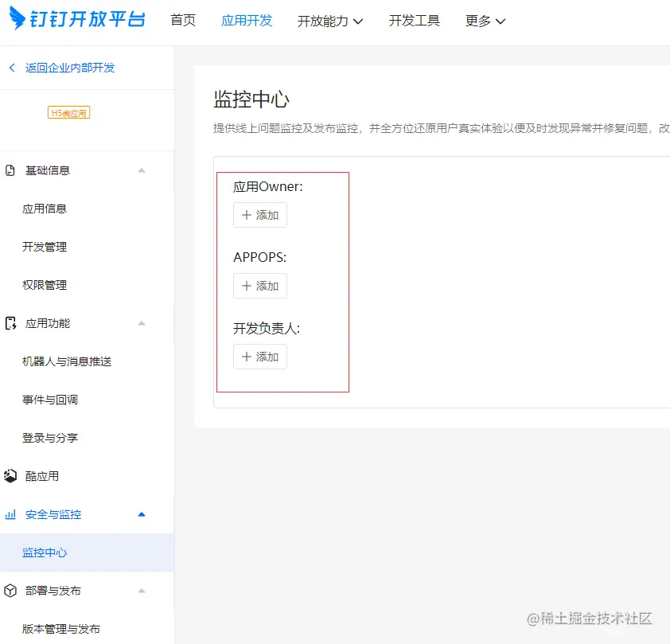
Task: Click the 安全与监控 bar chart icon
Action: pos(10,514)
